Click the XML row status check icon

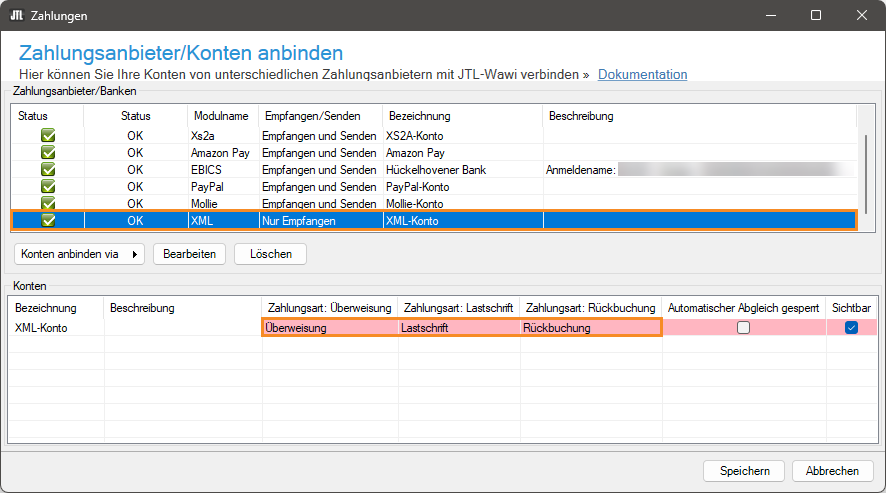(47, 221)
